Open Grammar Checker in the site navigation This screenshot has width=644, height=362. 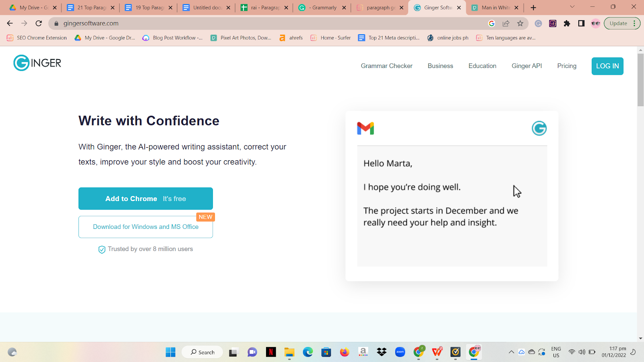(386, 66)
